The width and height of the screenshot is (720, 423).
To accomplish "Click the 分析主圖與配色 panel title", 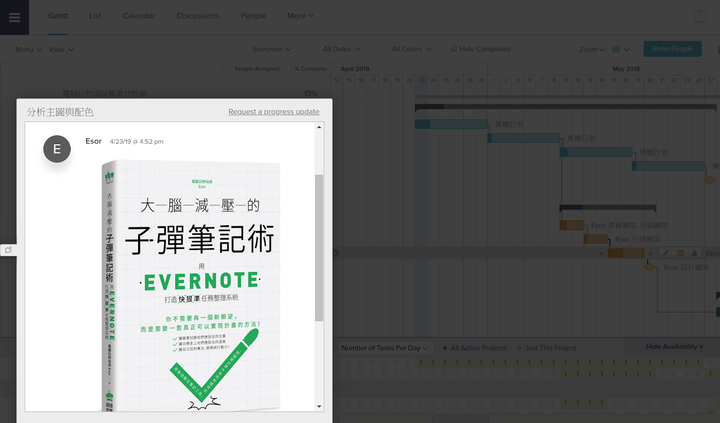I will tap(60, 112).
